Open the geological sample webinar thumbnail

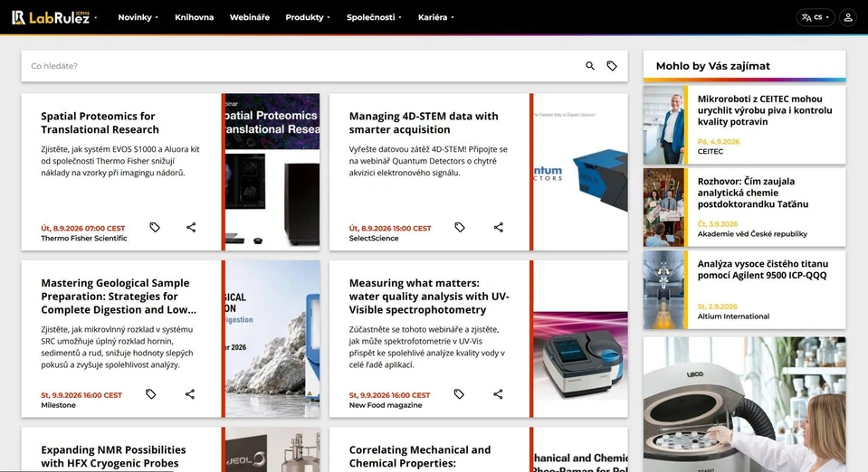[x=272, y=339]
